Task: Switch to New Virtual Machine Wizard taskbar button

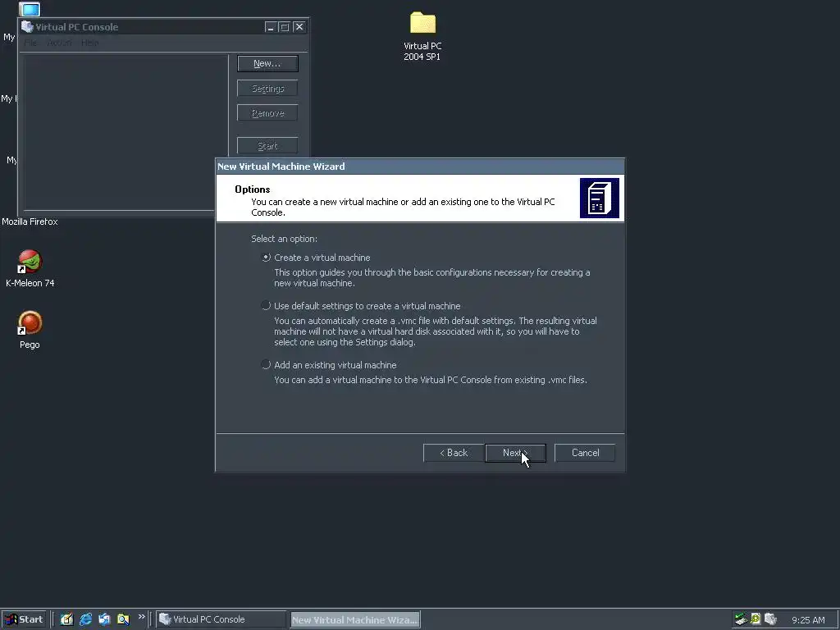Action: (355, 619)
